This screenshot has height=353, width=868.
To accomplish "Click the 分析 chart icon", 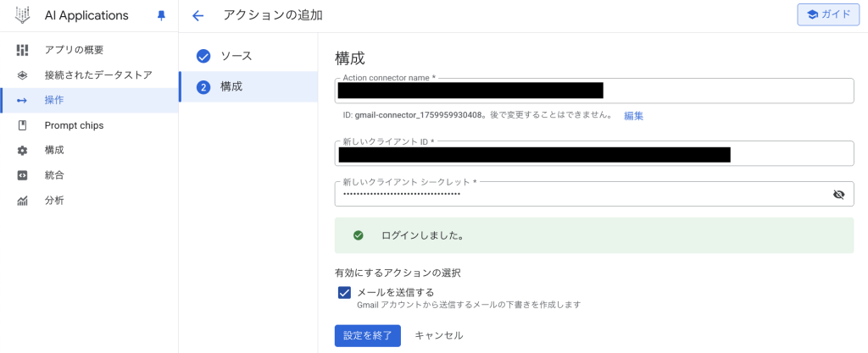I will tap(23, 201).
